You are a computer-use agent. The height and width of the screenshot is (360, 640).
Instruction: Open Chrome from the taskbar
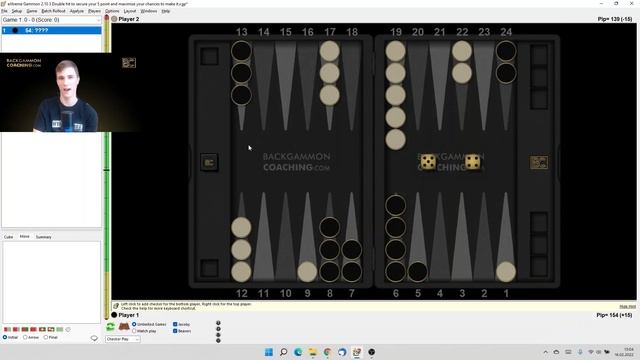pyautogui.click(x=327, y=352)
